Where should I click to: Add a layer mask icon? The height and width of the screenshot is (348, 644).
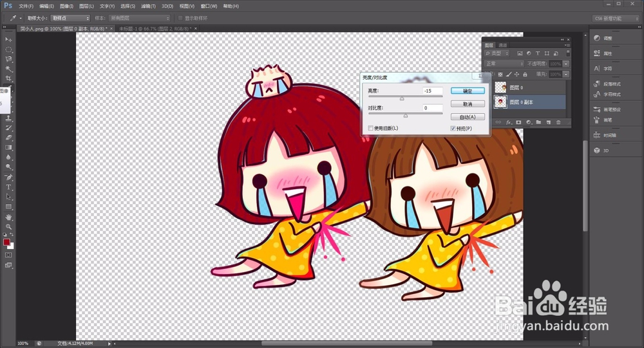518,122
